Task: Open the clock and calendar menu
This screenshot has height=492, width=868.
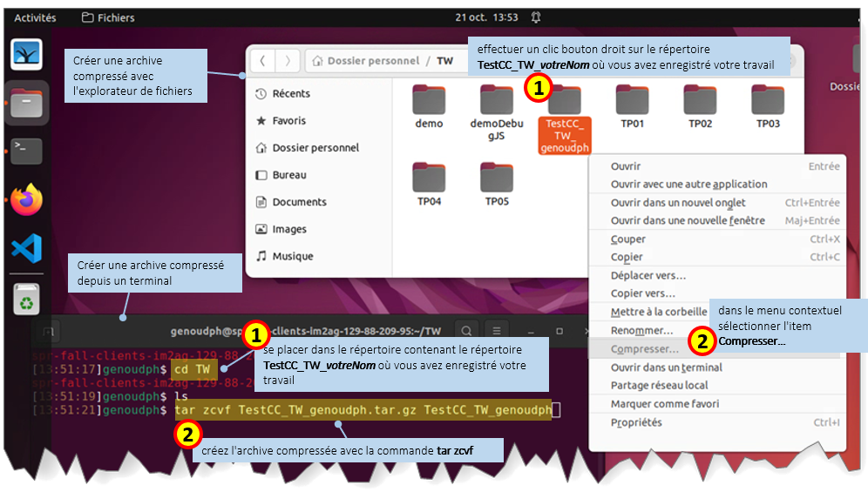Action: coord(486,17)
